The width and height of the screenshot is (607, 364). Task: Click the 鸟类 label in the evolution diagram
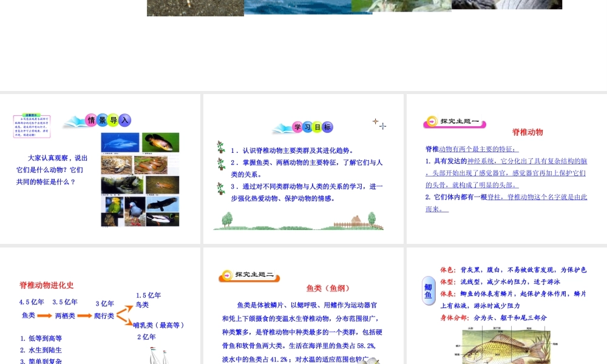tap(143, 305)
